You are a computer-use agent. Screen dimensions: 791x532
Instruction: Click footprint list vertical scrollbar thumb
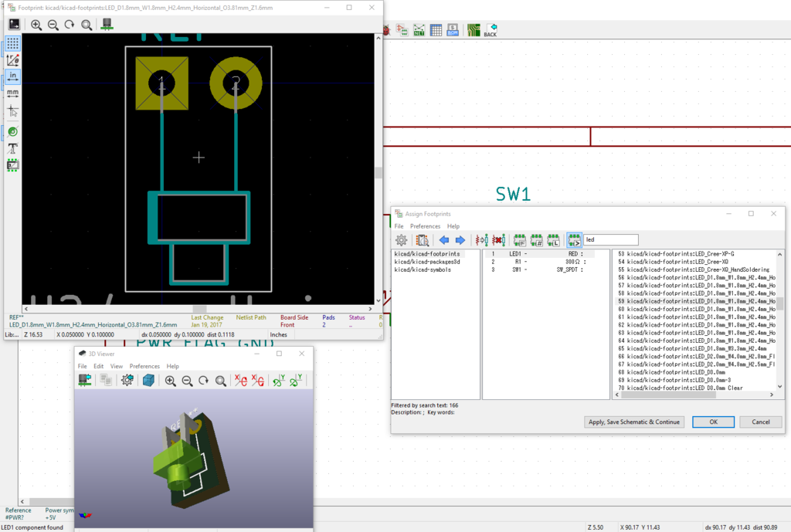780,303
